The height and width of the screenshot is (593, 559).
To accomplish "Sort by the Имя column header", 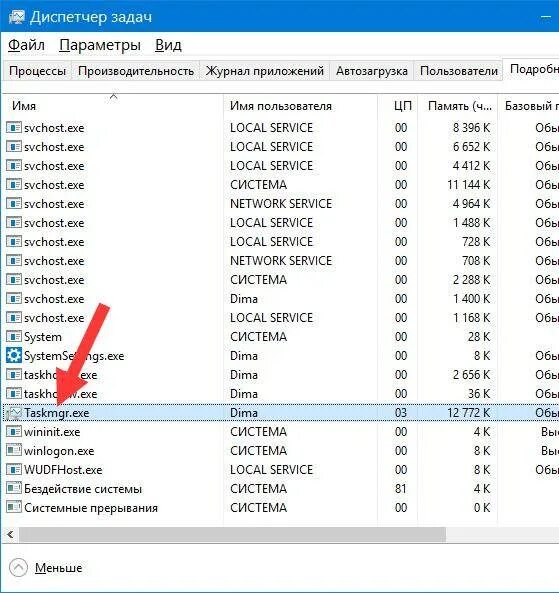I will (113, 106).
